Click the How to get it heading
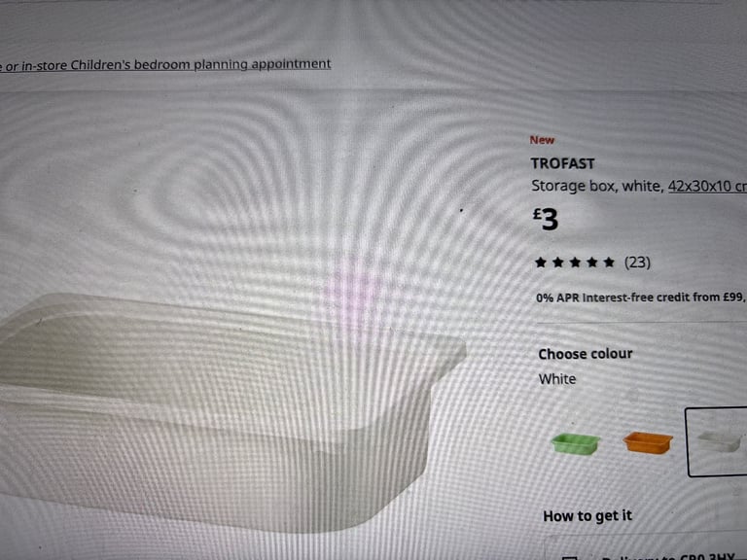The width and height of the screenshot is (747, 560). point(587,515)
